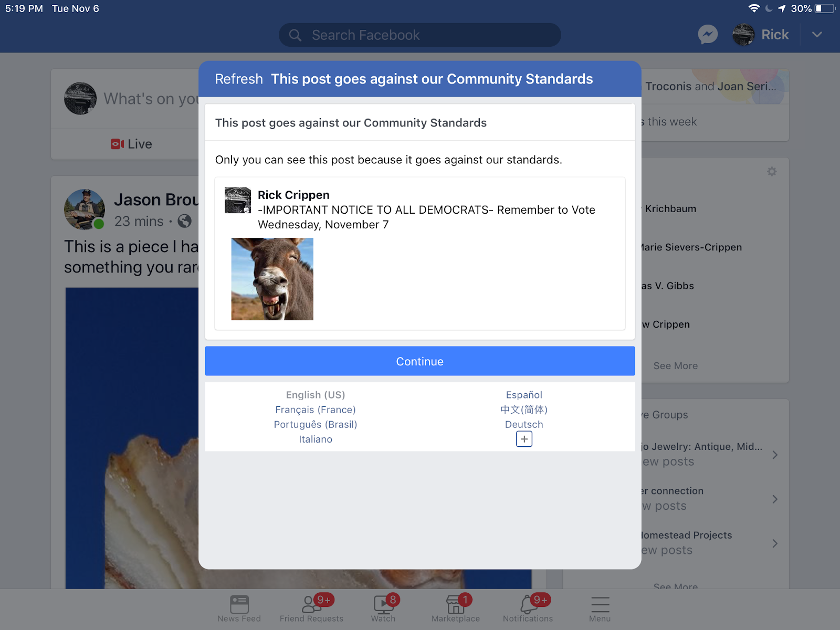Switch language to Português (Brasil)

[316, 424]
